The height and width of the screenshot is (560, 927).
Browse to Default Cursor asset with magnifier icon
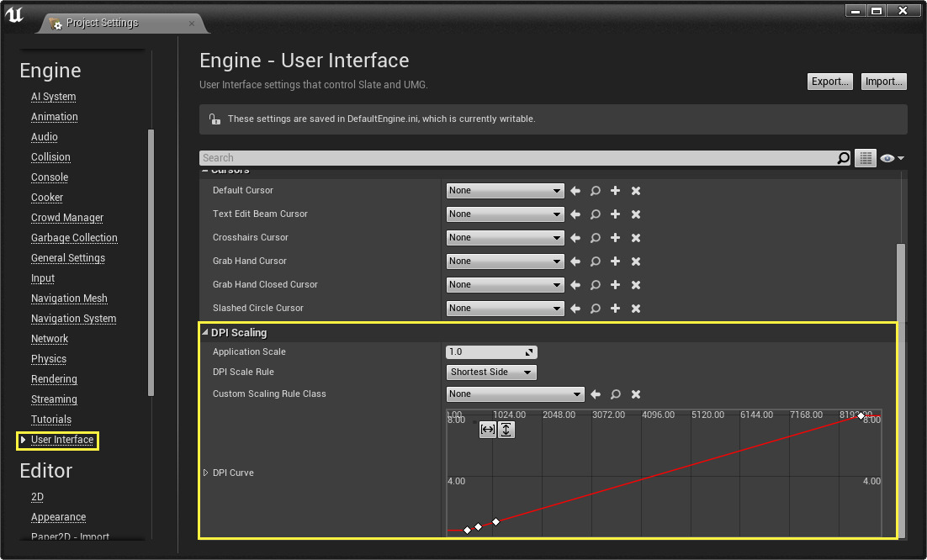point(595,190)
